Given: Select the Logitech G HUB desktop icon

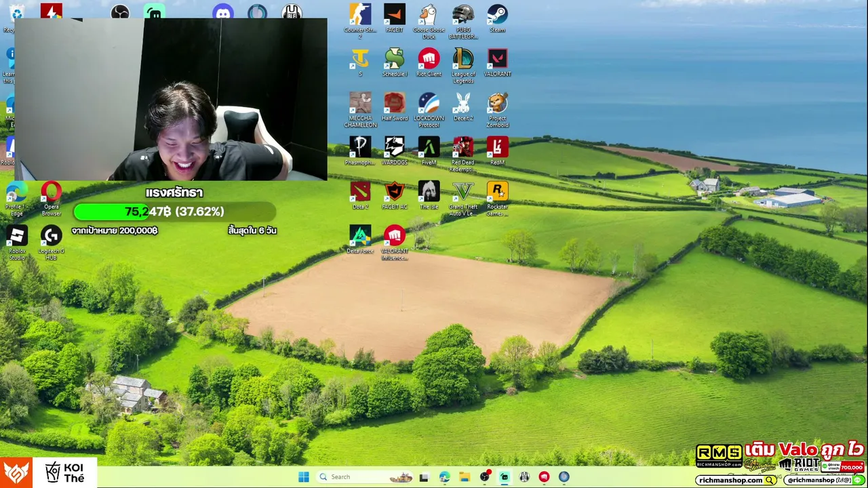Looking at the screenshot, I should (x=51, y=243).
